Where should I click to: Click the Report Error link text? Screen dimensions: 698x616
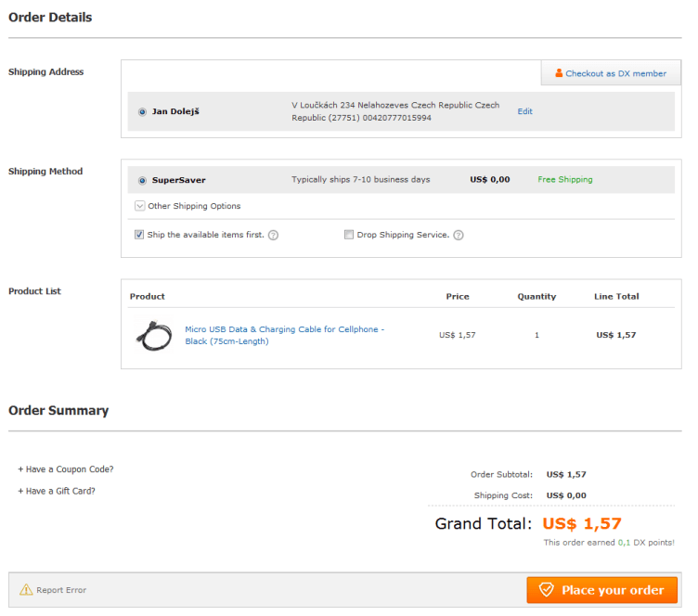click(x=62, y=590)
